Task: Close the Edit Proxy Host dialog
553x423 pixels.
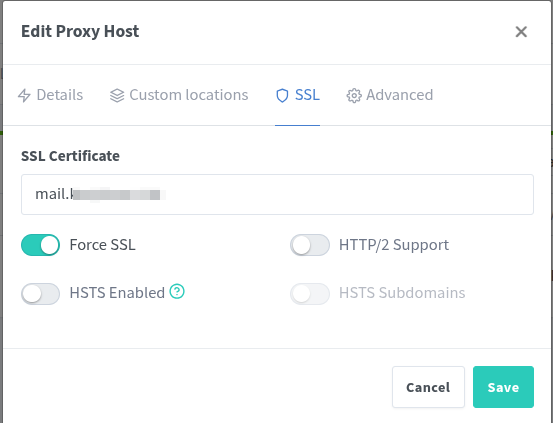Action: pyautogui.click(x=521, y=32)
